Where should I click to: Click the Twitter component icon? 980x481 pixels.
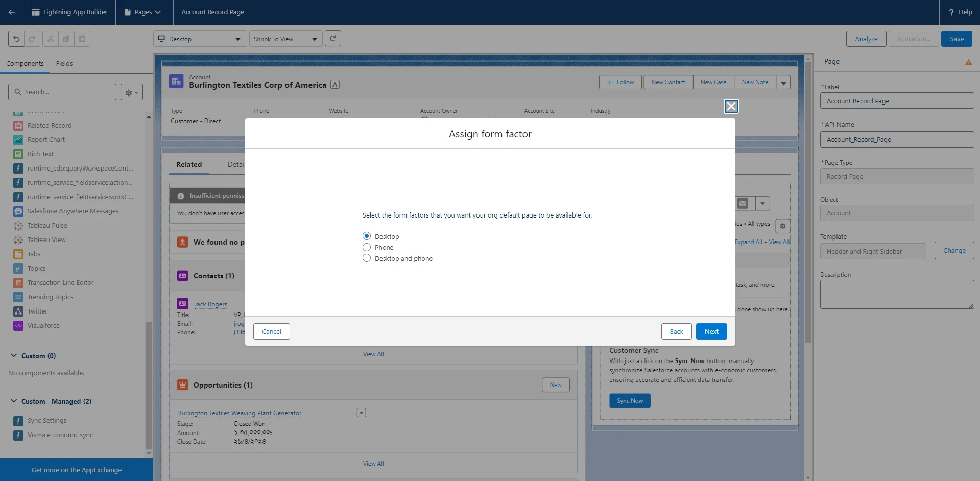[18, 311]
